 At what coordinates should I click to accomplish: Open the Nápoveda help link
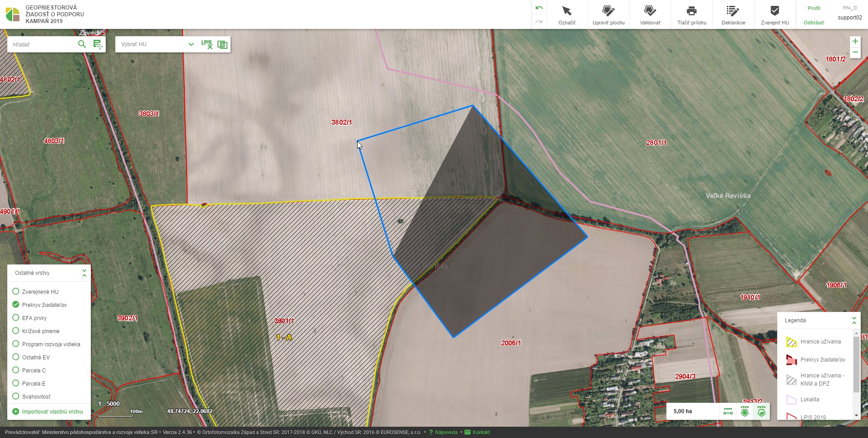pyautogui.click(x=443, y=432)
